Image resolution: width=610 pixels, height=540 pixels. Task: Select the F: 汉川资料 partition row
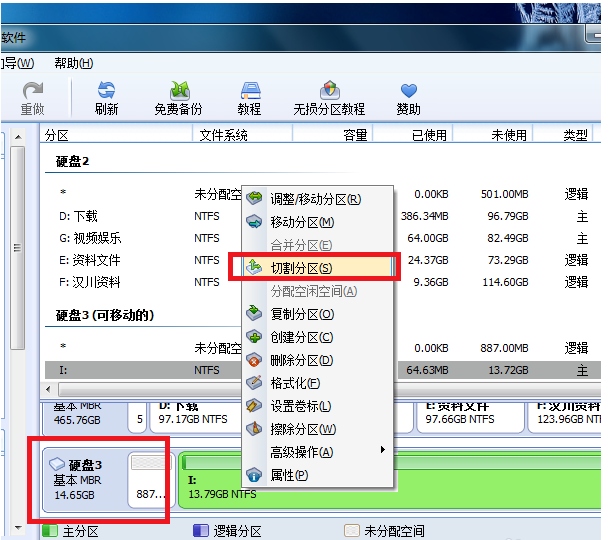click(x=323, y=282)
